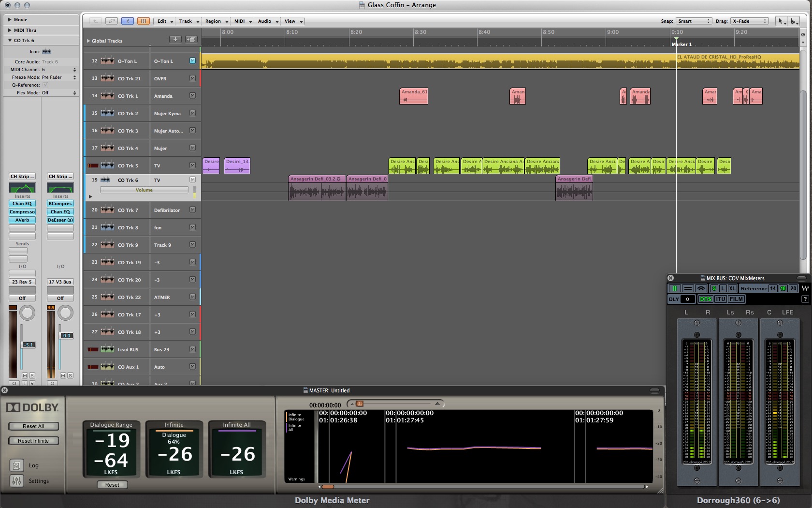The width and height of the screenshot is (812, 508).
Task: Open the Drag X-Fade dropdown
Action: [x=749, y=21]
